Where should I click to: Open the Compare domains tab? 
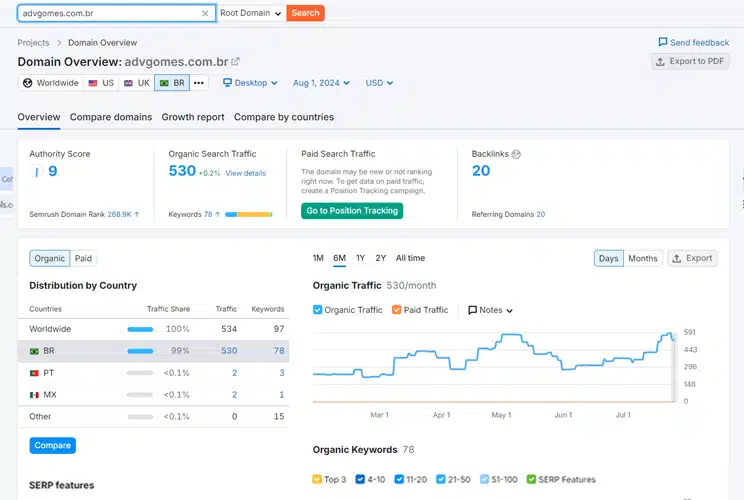click(x=111, y=117)
